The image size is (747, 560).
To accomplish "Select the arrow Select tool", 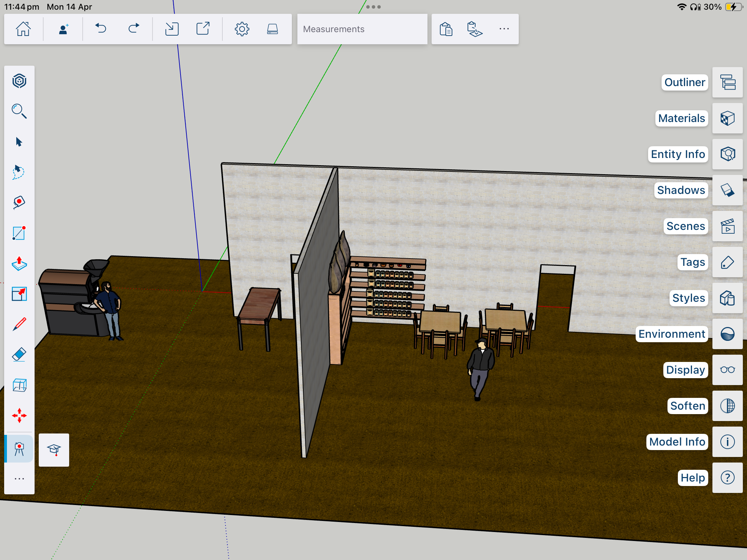I will [19, 142].
